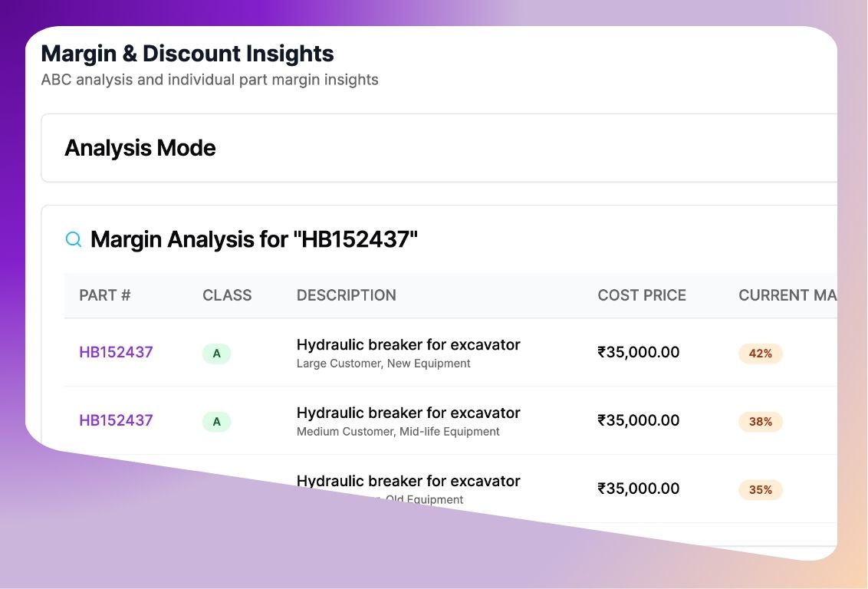The width and height of the screenshot is (868, 589).
Task: Open part link HB152437 for Medium Customer
Action: coord(116,420)
